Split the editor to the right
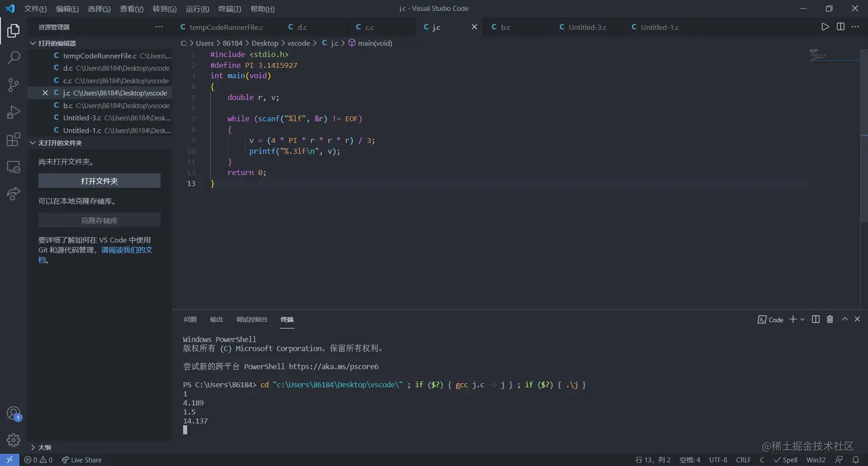 tap(840, 27)
